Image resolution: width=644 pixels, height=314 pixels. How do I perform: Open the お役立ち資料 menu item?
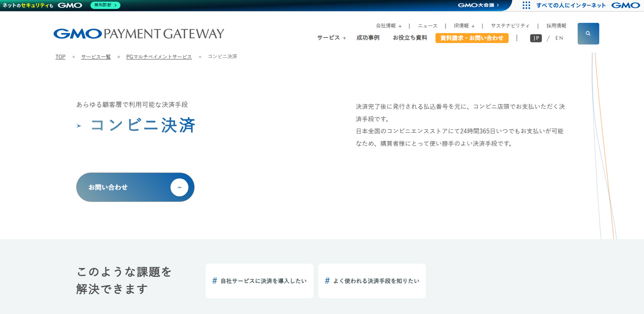[410, 37]
